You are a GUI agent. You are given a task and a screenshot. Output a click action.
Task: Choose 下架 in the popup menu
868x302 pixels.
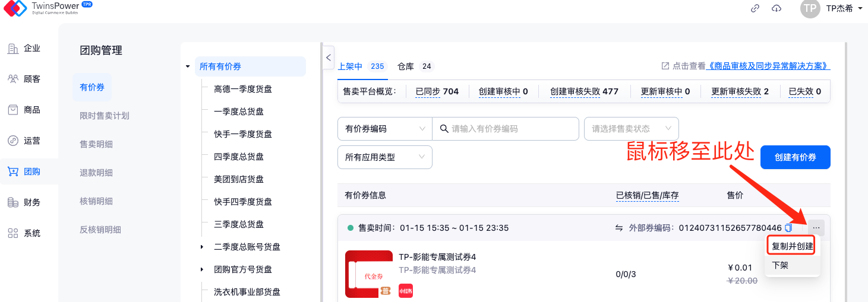[780, 266]
